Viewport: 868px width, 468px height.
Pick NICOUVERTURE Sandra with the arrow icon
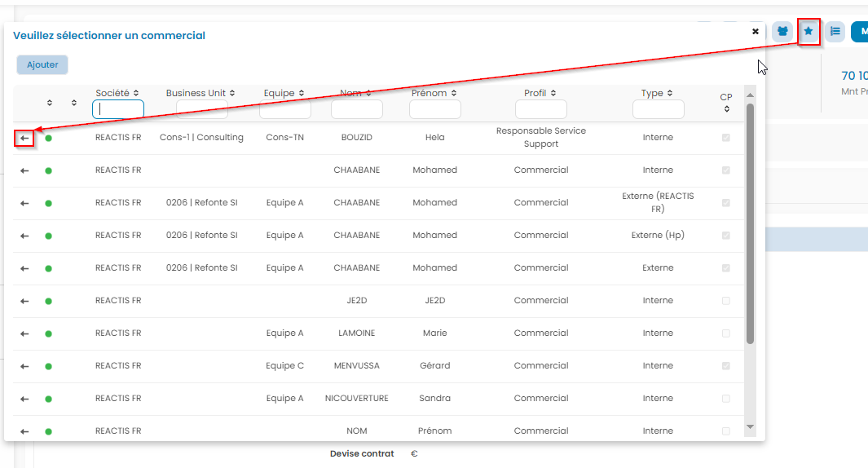[x=24, y=399]
